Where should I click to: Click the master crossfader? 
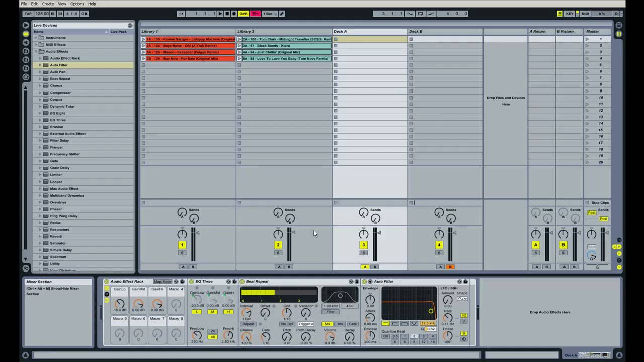click(x=597, y=266)
